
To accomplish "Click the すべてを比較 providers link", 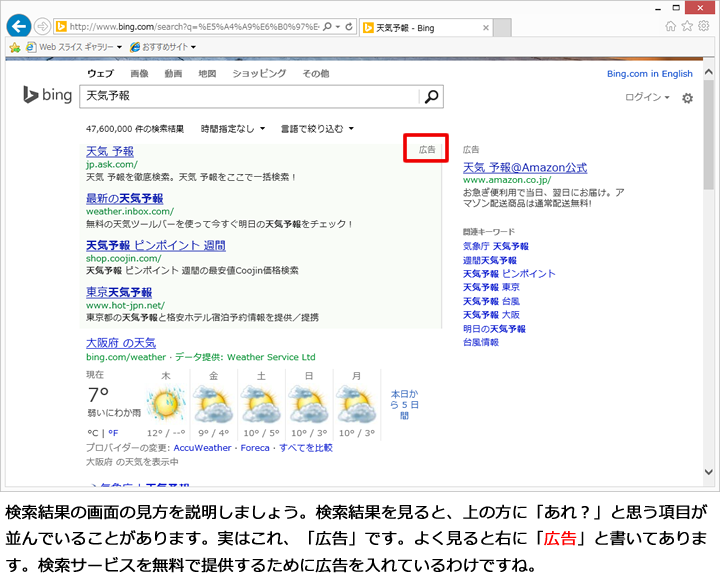I will coord(306,448).
